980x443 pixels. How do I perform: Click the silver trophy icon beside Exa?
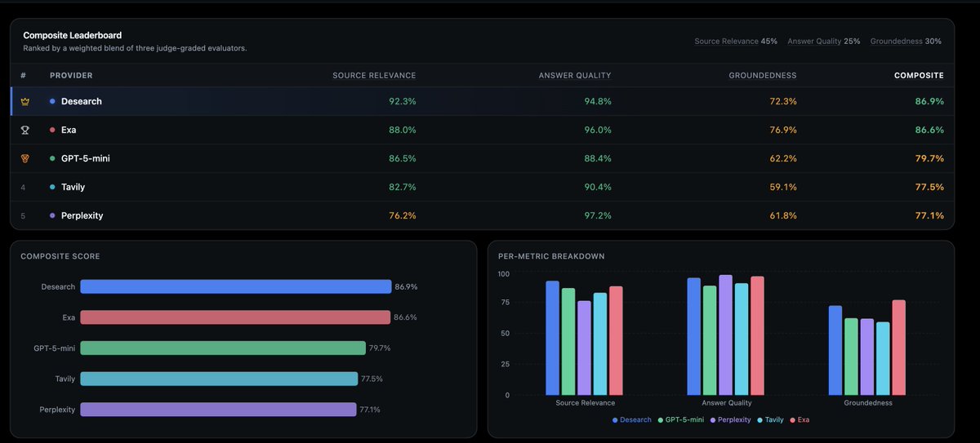coord(24,130)
